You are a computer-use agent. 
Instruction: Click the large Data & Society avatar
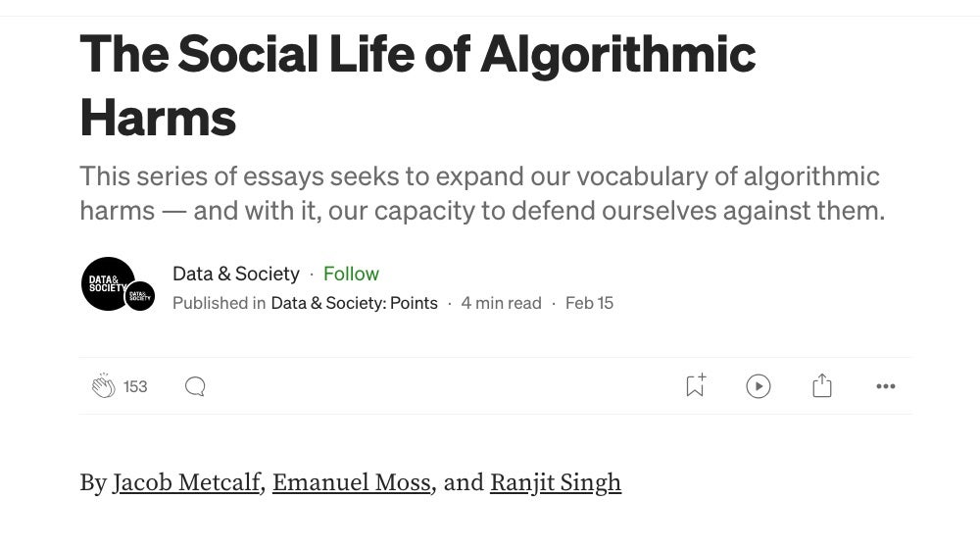point(106,283)
